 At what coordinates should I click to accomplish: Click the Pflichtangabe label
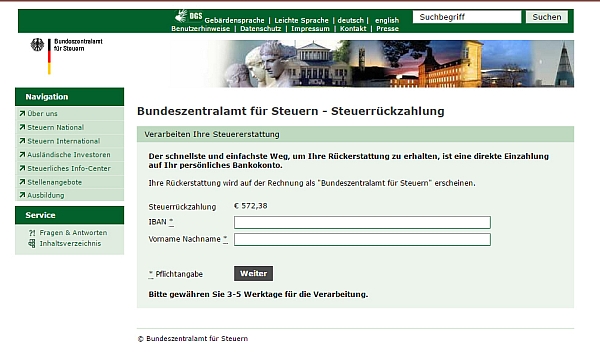[179, 274]
